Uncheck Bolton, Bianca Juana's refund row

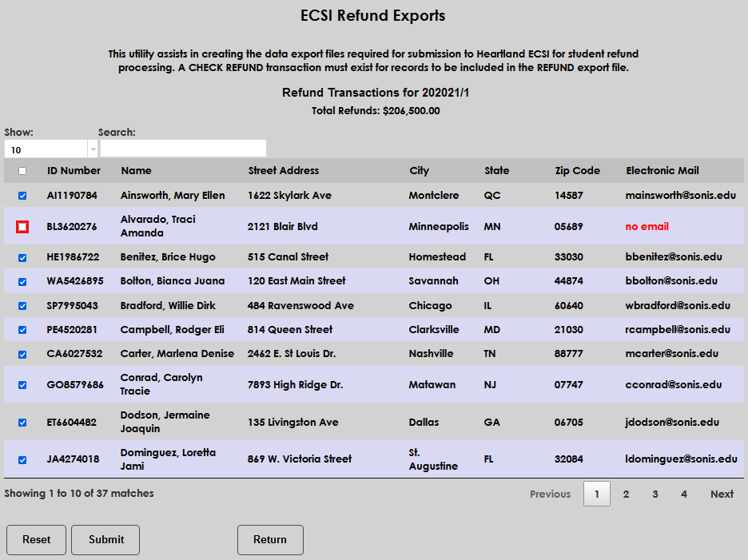click(x=22, y=281)
